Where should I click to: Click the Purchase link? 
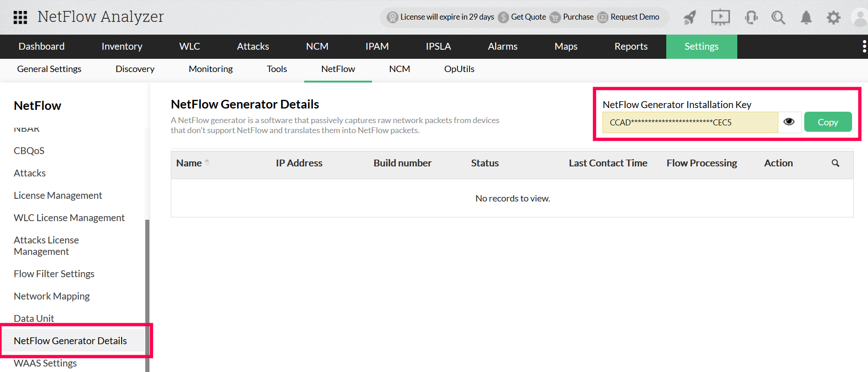[578, 17]
